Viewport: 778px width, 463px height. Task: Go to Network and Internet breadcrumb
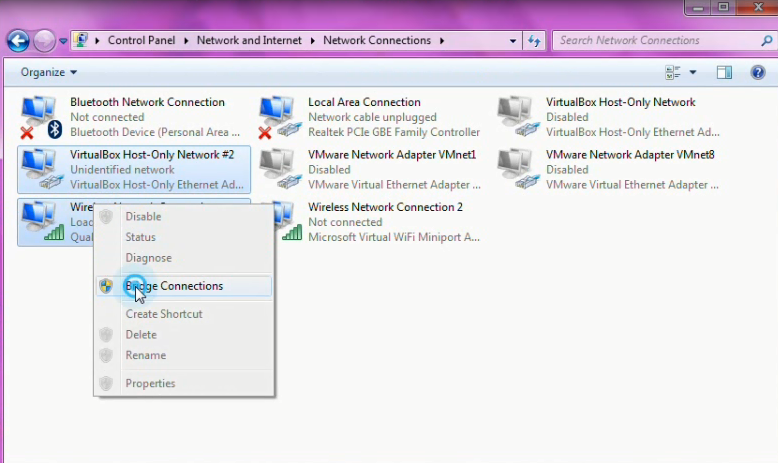(249, 40)
